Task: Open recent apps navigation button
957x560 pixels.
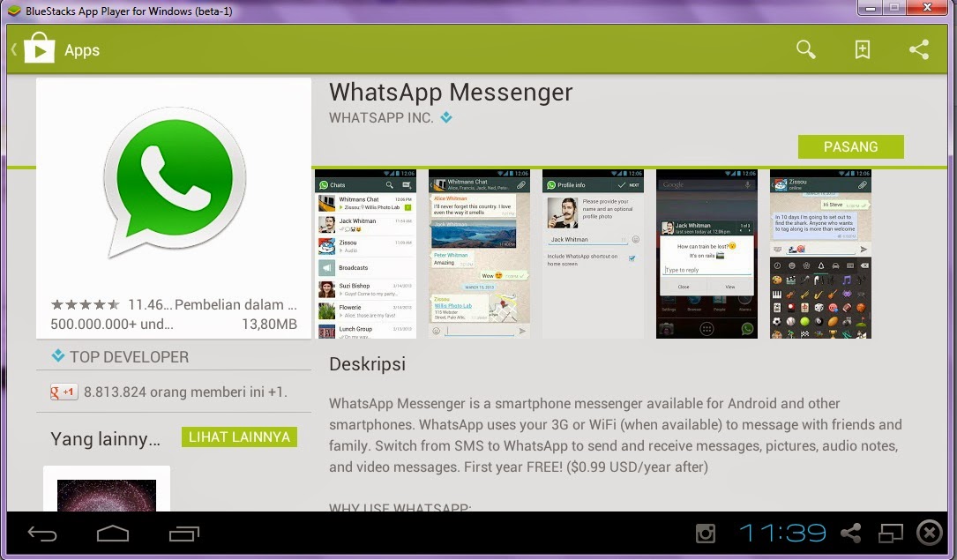Action: click(x=184, y=534)
